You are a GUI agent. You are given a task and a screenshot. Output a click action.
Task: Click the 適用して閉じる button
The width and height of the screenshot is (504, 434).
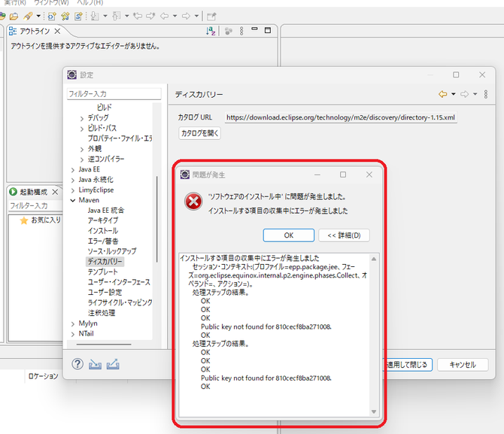(x=408, y=365)
